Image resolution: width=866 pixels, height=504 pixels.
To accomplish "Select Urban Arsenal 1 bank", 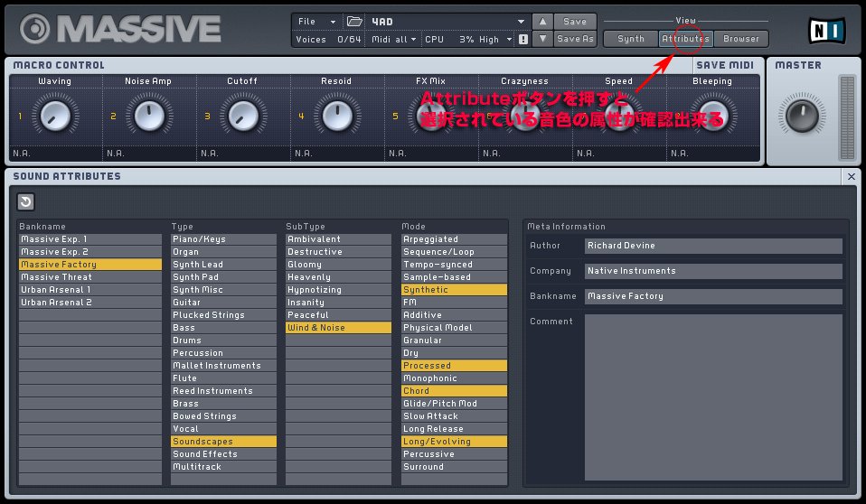I will point(90,290).
